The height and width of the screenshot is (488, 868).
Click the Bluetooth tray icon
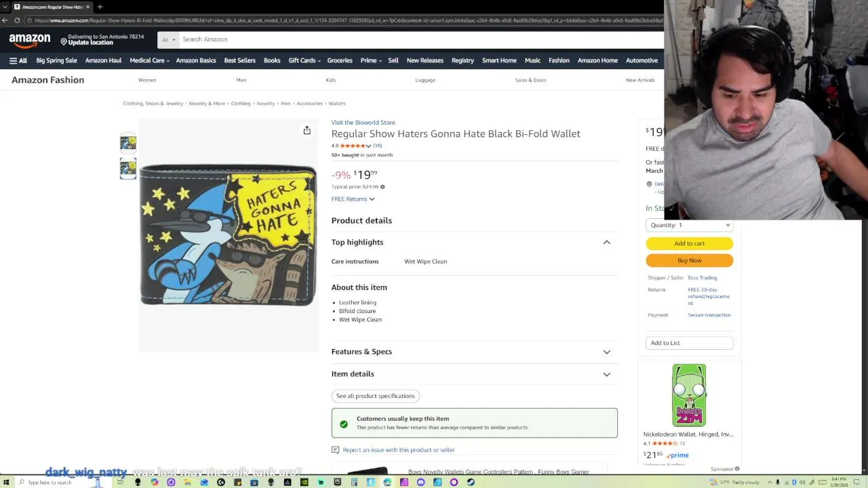coord(795,482)
